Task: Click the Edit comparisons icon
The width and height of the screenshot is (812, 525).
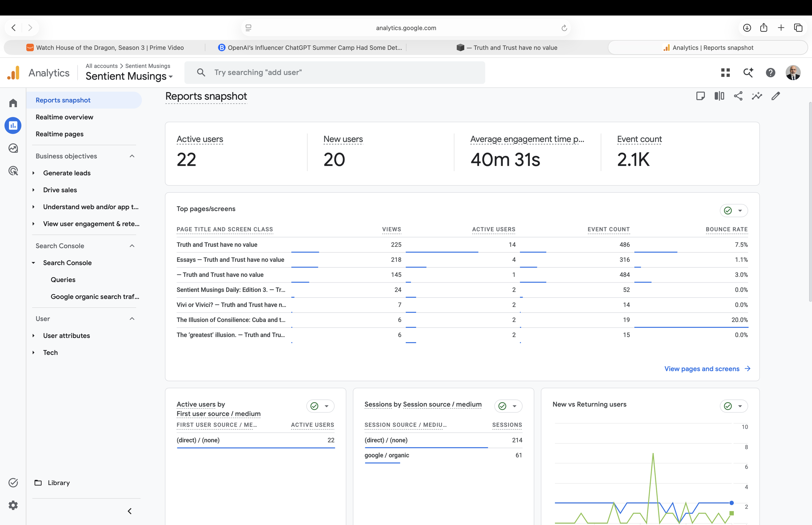Action: click(x=719, y=96)
